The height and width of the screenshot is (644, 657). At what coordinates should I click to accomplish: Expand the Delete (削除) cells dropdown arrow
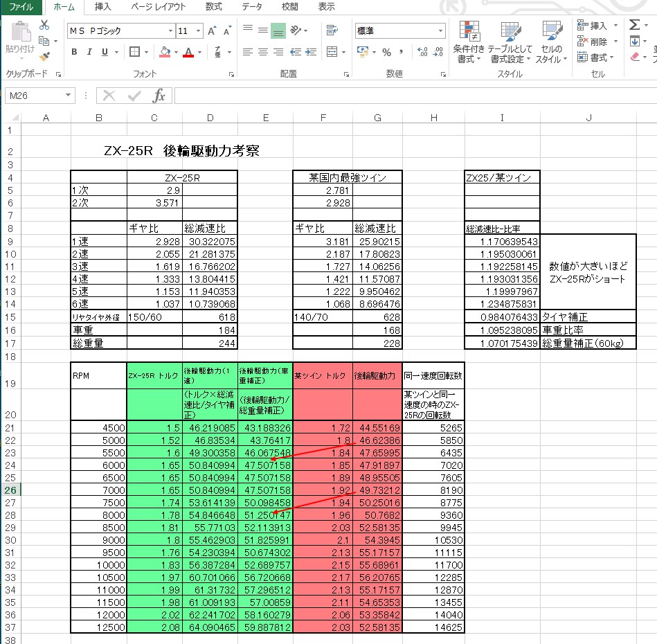click(615, 42)
